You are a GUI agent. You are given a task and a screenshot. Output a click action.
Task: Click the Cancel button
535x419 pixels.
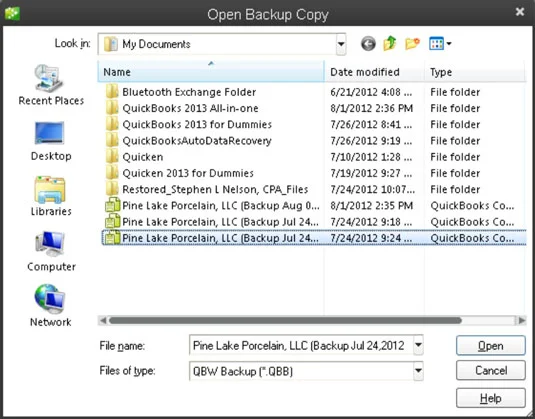coord(491,371)
